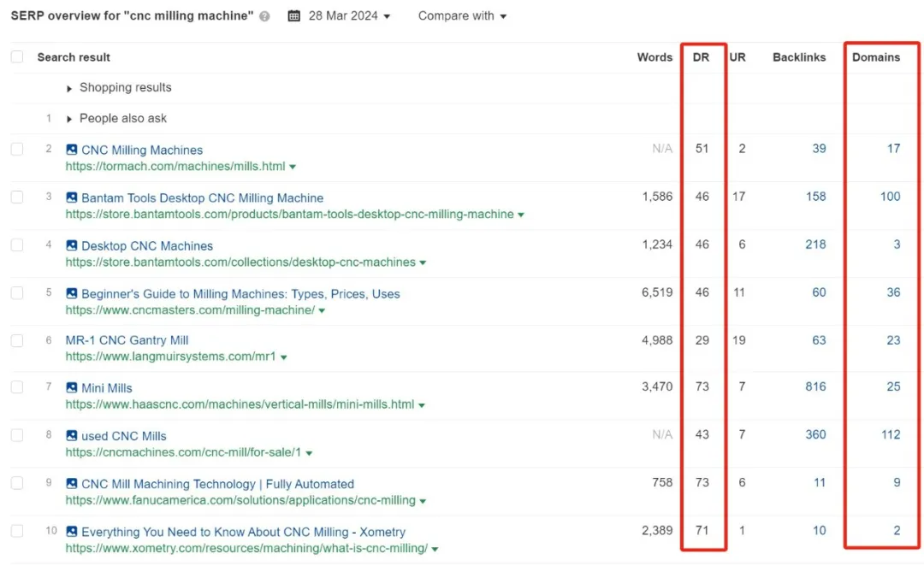Click the Backlinks column header
Viewport: 924px width, 566px height.
tap(799, 57)
